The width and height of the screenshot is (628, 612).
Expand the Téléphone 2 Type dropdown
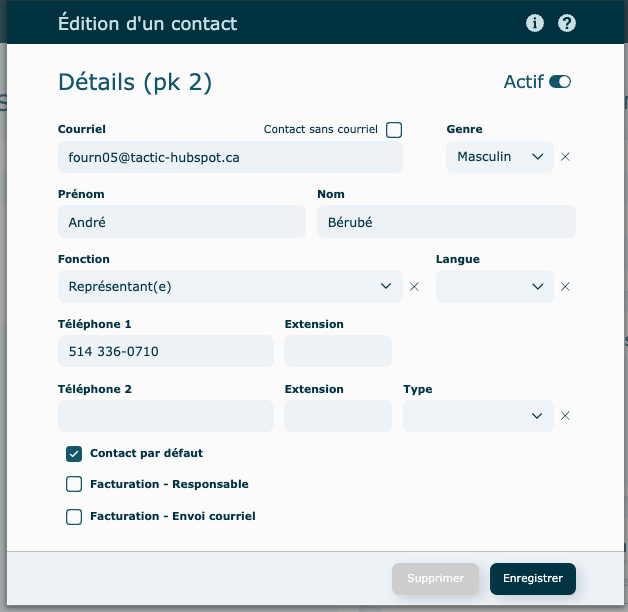tap(478, 416)
